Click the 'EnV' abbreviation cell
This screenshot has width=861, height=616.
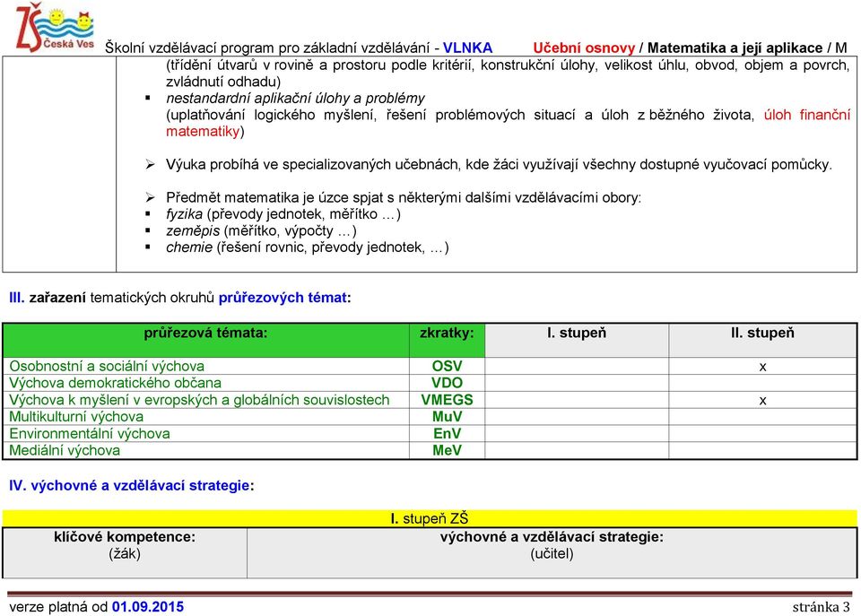447,433
